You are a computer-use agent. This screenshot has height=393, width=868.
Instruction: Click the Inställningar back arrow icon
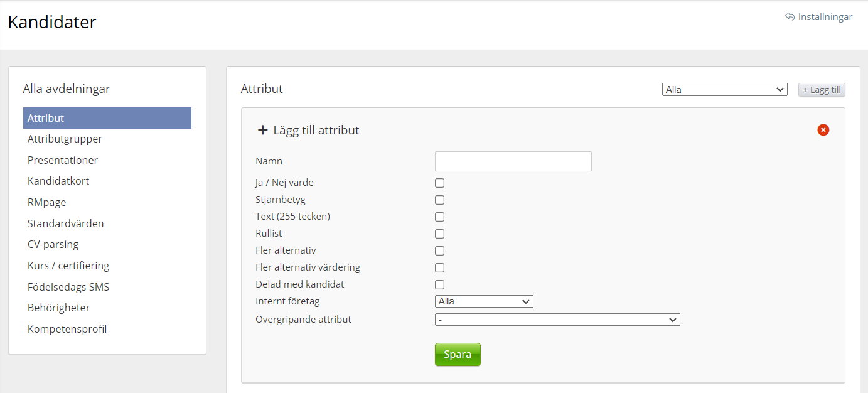pyautogui.click(x=790, y=17)
